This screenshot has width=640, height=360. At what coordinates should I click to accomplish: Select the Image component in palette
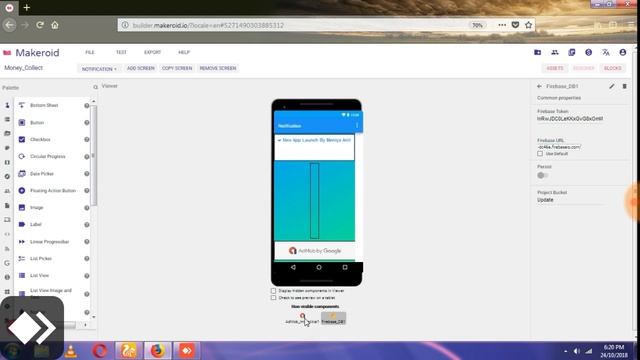[x=36, y=207]
